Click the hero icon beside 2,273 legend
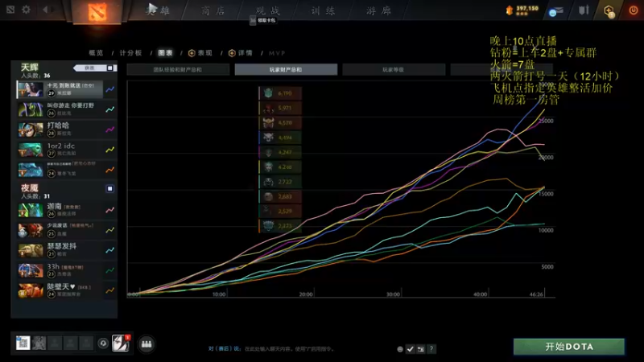 tap(268, 226)
